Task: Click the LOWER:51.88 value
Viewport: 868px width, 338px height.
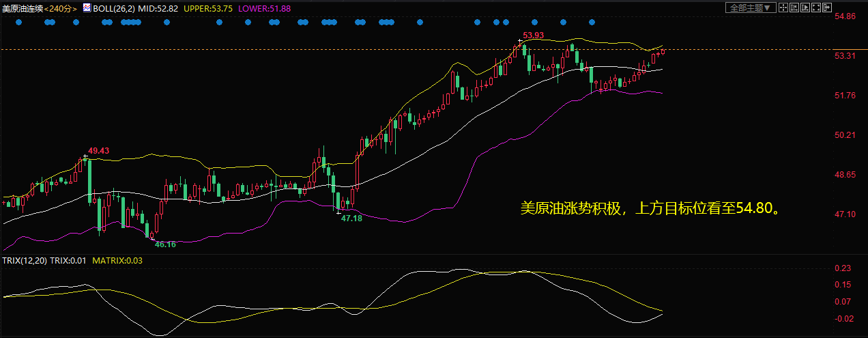Action: click(x=264, y=8)
